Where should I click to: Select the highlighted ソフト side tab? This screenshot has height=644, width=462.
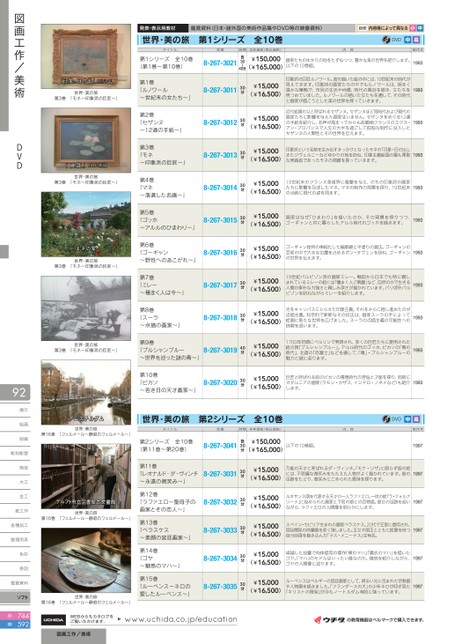click(x=15, y=597)
